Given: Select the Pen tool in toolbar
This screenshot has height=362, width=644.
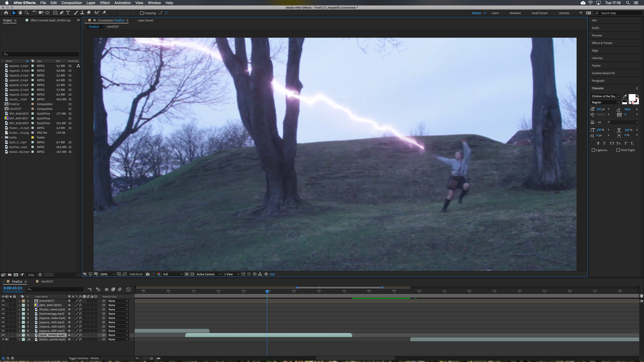Looking at the screenshot, I should pos(62,13).
